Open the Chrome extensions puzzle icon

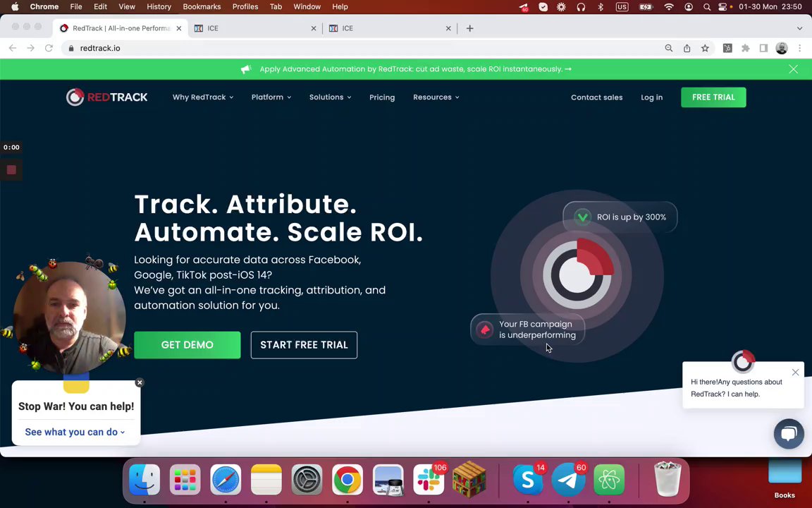click(745, 48)
